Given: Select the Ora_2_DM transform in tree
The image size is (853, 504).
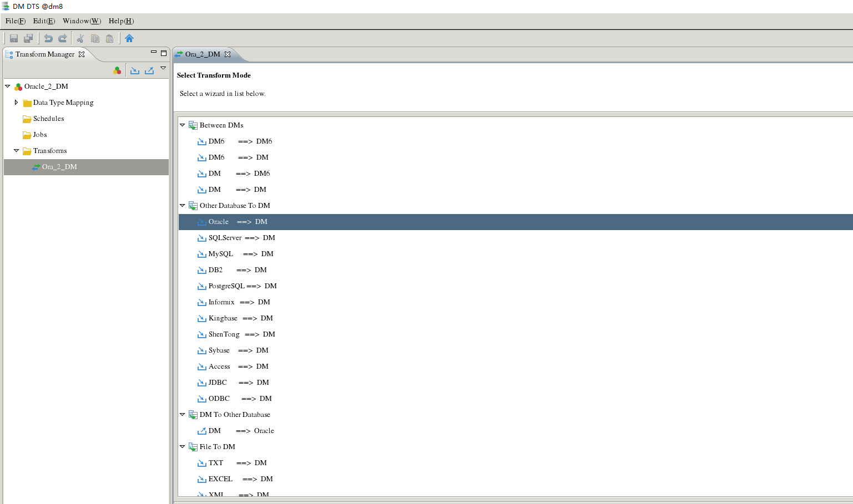Looking at the screenshot, I should [59, 167].
